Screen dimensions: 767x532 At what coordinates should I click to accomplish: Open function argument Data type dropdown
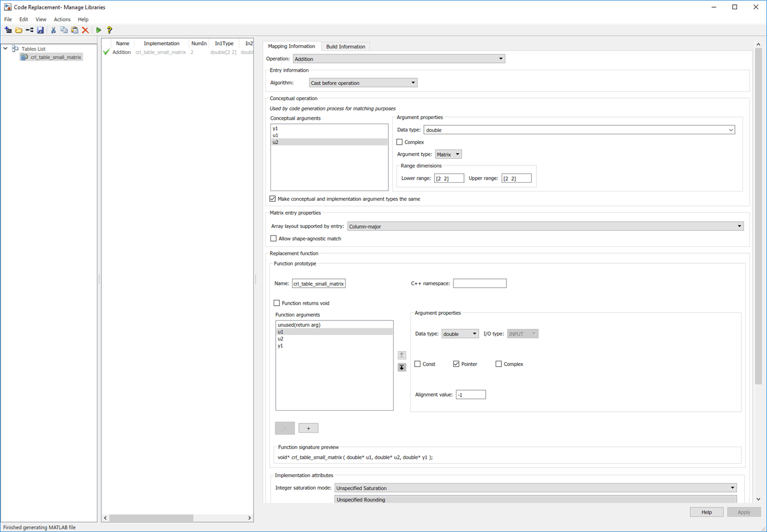460,334
